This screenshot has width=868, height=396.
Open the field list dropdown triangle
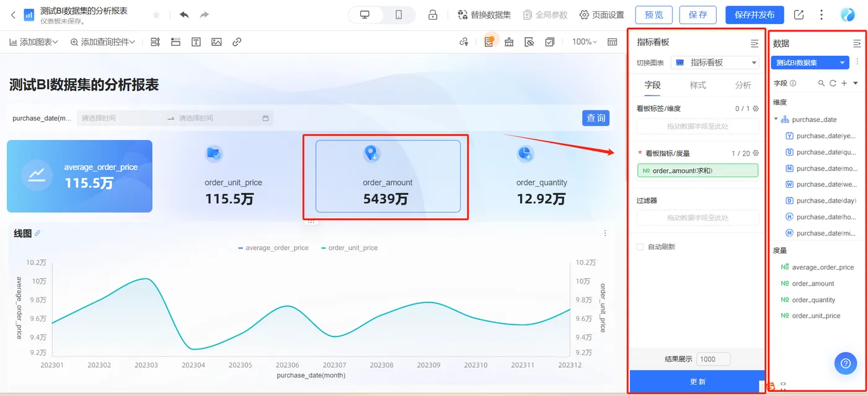pos(856,83)
